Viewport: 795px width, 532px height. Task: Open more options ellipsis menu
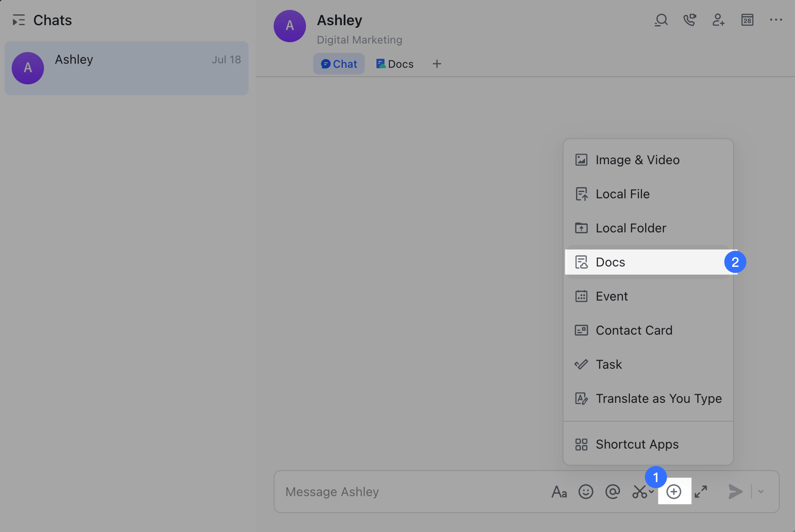[x=775, y=20]
